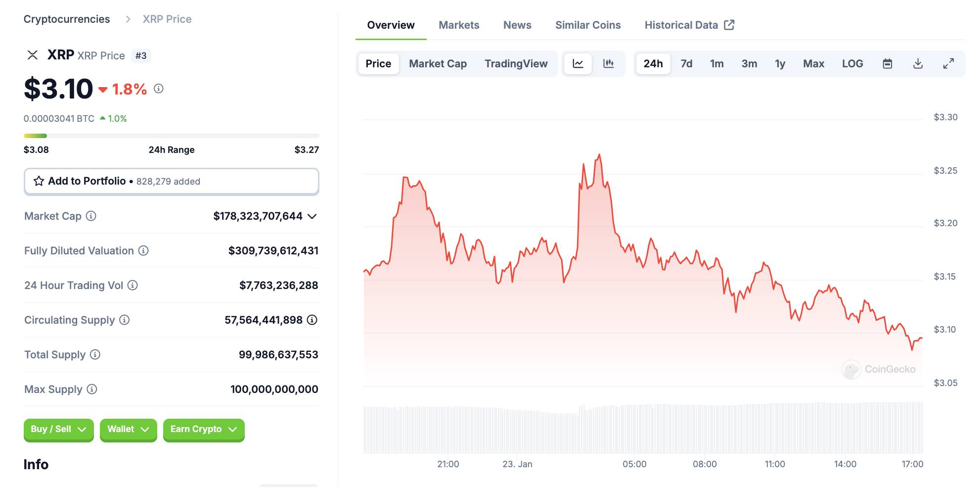Click the info icon beside 57,564,441,898
The width and height of the screenshot is (980, 487).
tap(312, 320)
